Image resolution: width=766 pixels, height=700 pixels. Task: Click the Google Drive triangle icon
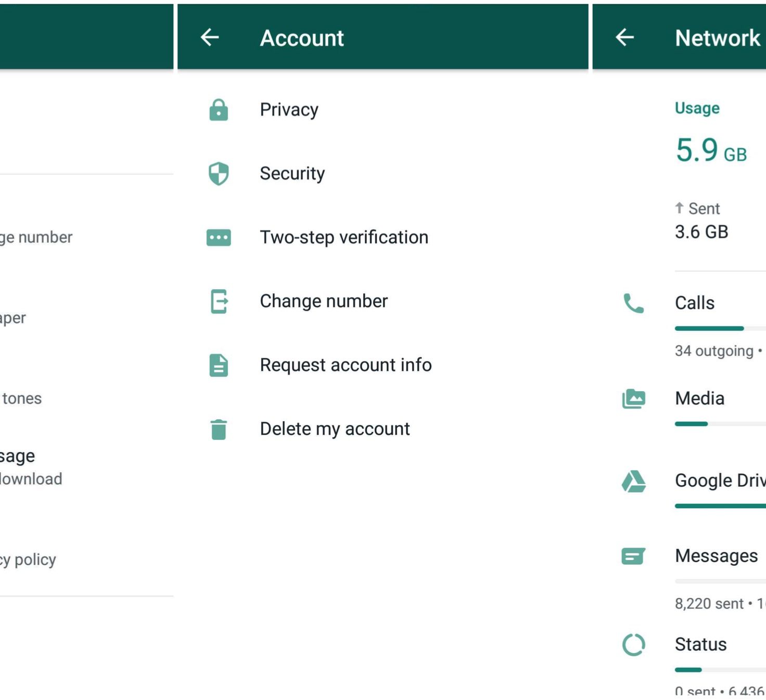[633, 481]
